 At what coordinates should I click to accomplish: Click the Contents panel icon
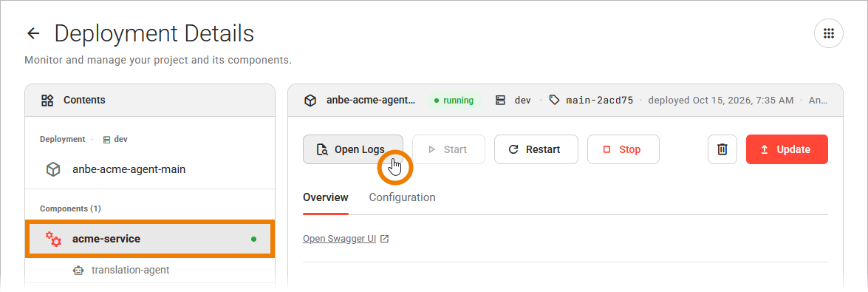point(47,101)
